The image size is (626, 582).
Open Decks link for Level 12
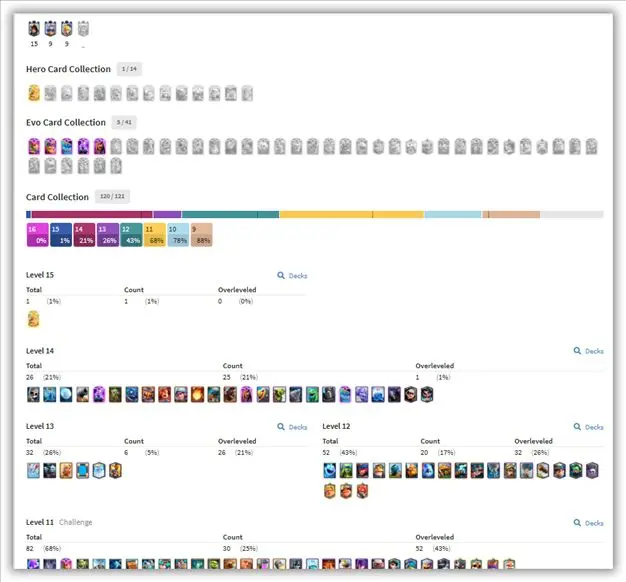coord(588,427)
